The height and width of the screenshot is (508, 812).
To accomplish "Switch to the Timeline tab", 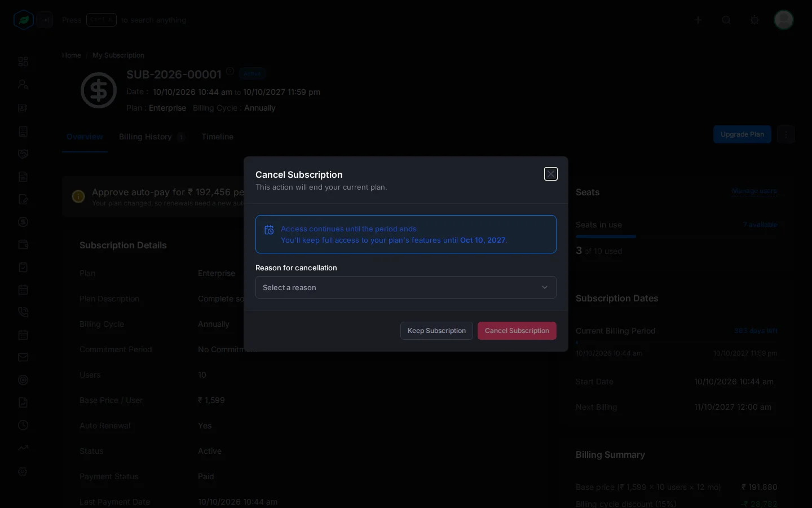I will point(217,137).
